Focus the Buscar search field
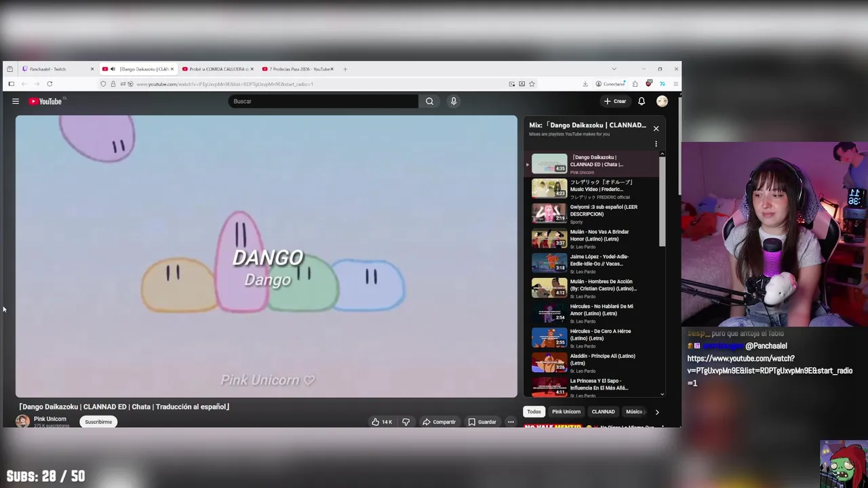868x488 pixels. click(x=323, y=101)
